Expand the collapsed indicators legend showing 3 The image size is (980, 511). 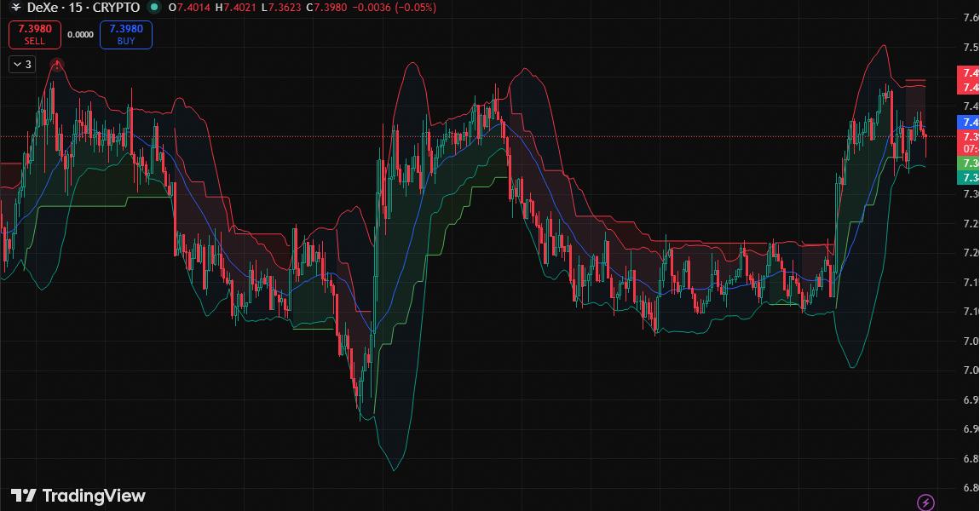(22, 64)
